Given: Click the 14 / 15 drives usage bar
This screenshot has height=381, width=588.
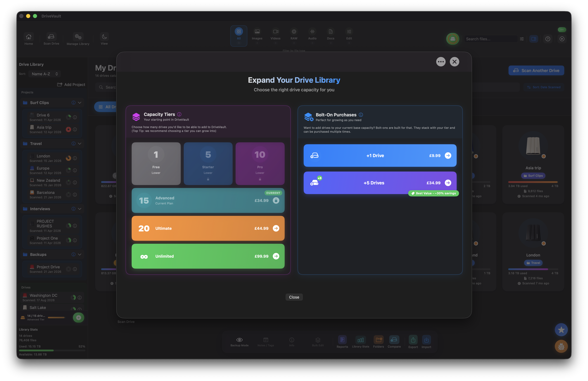Looking at the screenshot, I should pos(56,318).
